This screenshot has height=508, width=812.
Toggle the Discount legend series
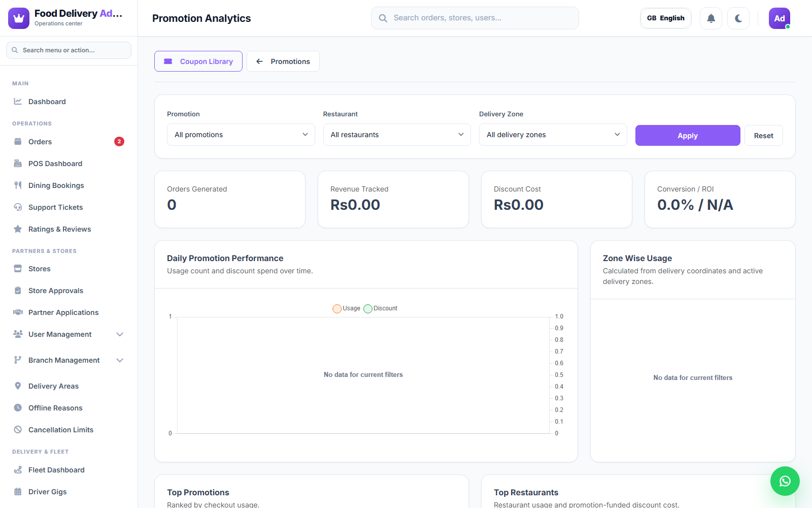(x=381, y=308)
